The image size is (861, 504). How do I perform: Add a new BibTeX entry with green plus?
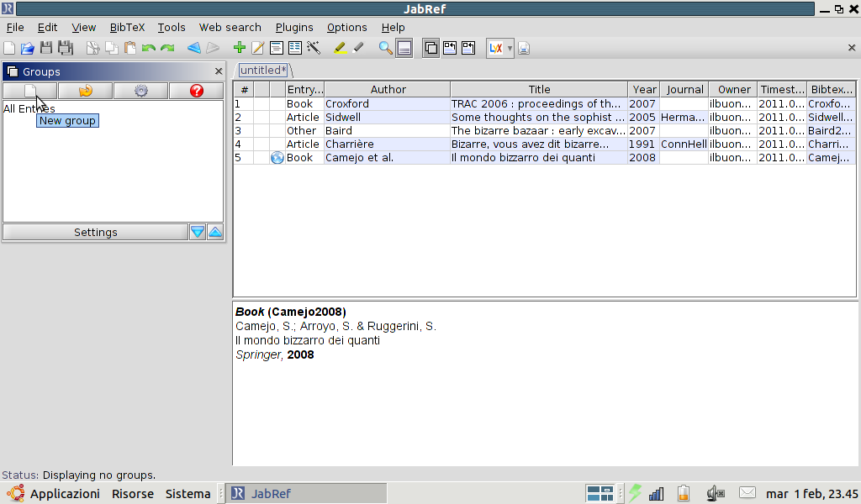coord(239,48)
